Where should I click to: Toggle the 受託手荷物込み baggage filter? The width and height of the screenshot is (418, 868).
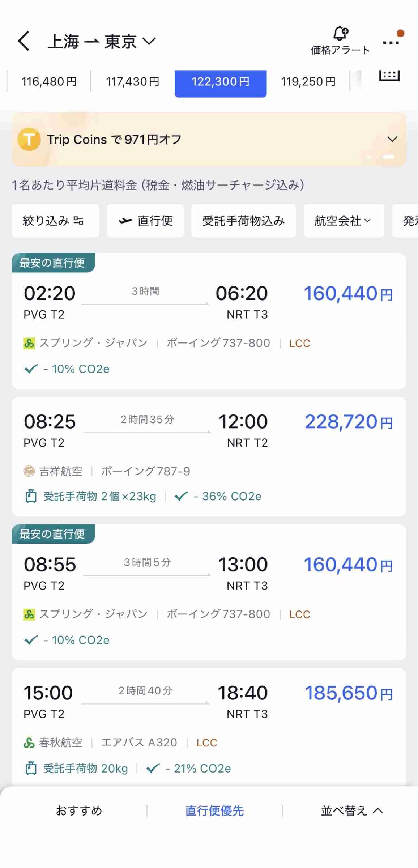coord(243,221)
